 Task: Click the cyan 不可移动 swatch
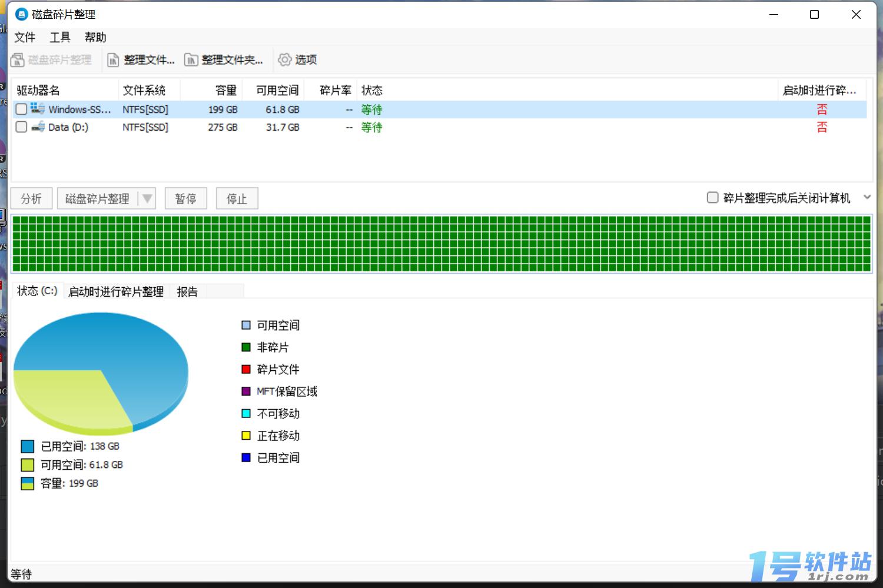[246, 413]
